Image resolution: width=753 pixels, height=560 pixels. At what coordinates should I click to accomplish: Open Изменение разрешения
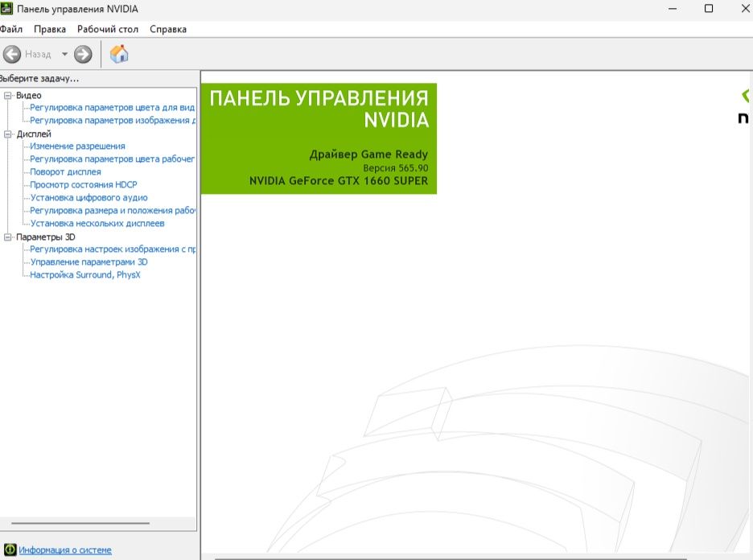(x=77, y=146)
